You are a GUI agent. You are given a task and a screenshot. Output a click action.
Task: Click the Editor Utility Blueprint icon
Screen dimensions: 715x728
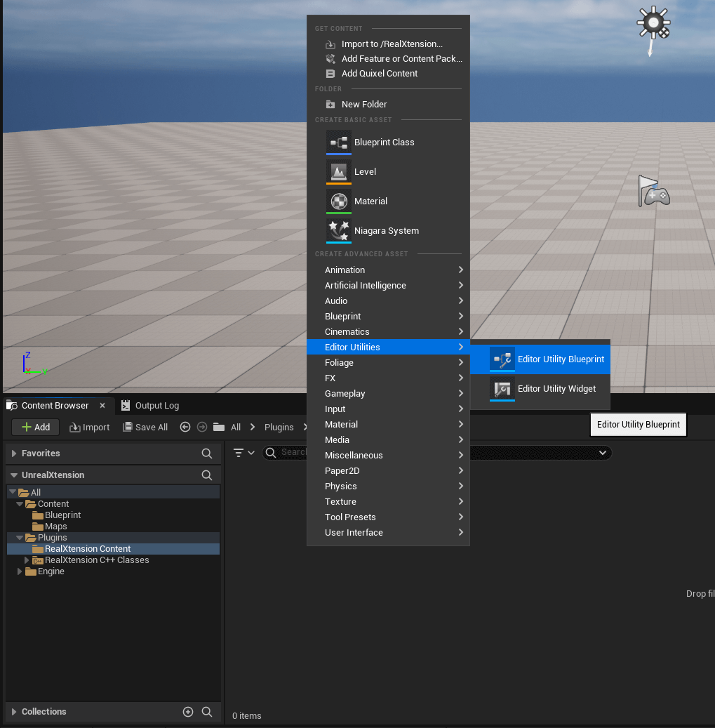click(502, 359)
